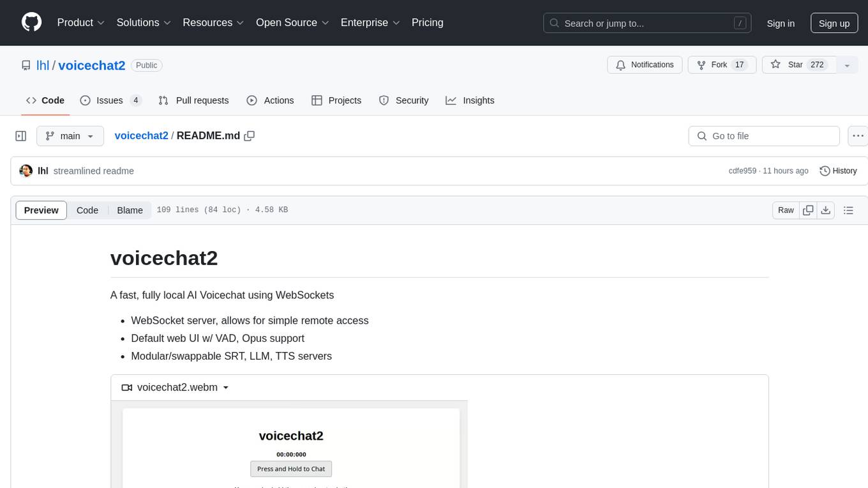This screenshot has width=868, height=488.
Task: Open the voicechat2.webm video dropdown
Action: click(x=176, y=388)
